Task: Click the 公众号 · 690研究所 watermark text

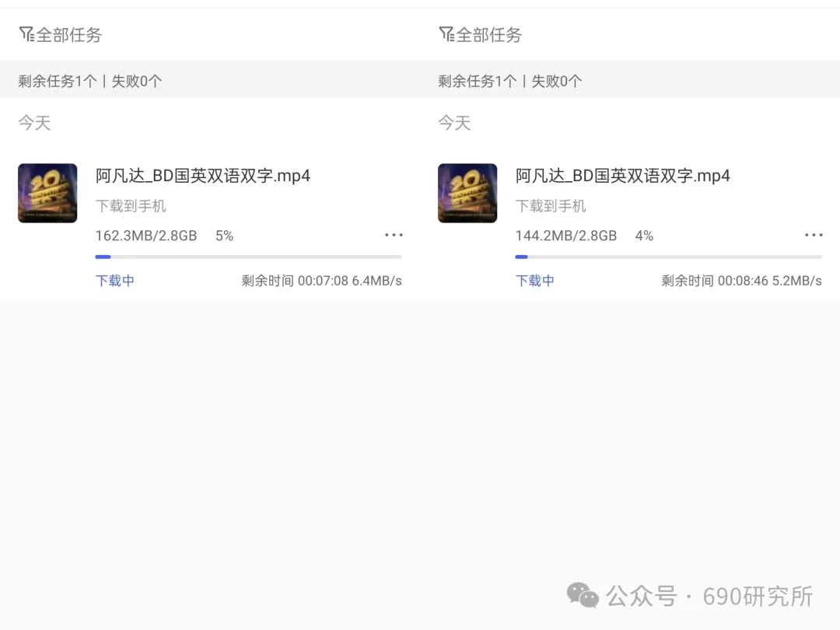Action: tap(709, 597)
